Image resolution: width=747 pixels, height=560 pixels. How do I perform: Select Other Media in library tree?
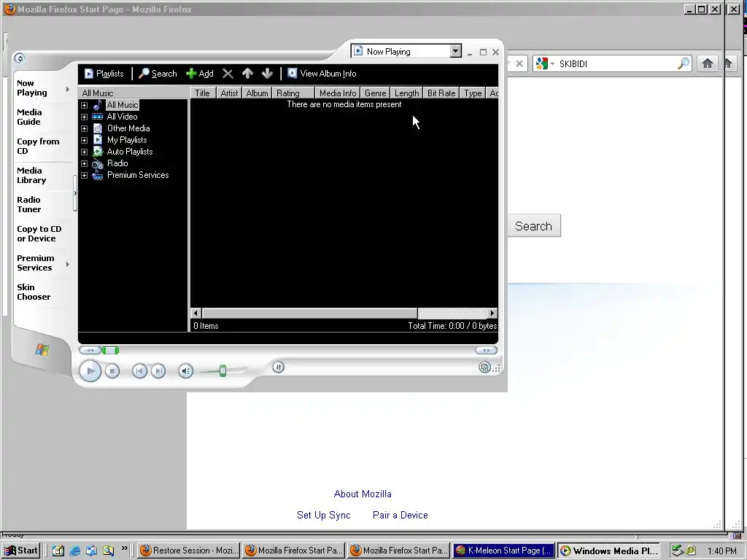[x=128, y=128]
